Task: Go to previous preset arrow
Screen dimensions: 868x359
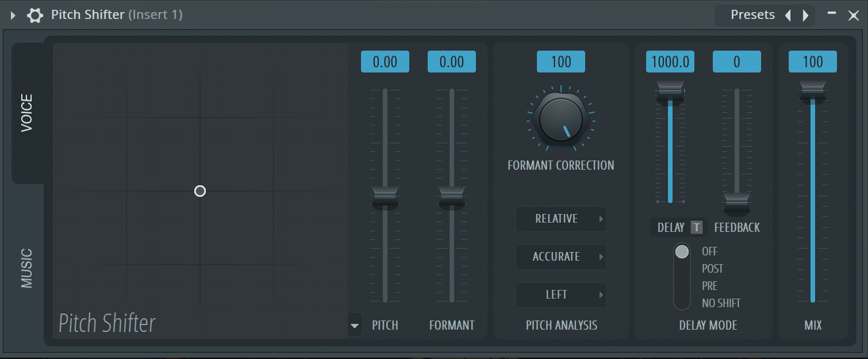Action: (x=788, y=16)
